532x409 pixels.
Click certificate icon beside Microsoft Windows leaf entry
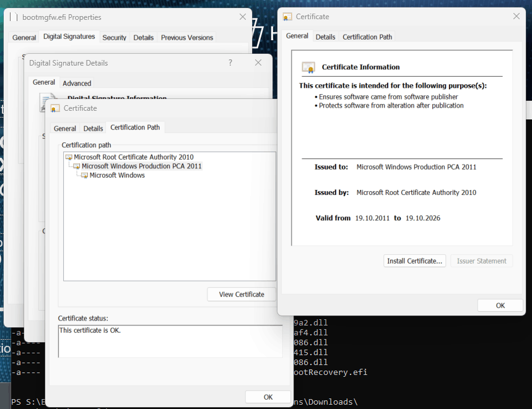(x=84, y=176)
